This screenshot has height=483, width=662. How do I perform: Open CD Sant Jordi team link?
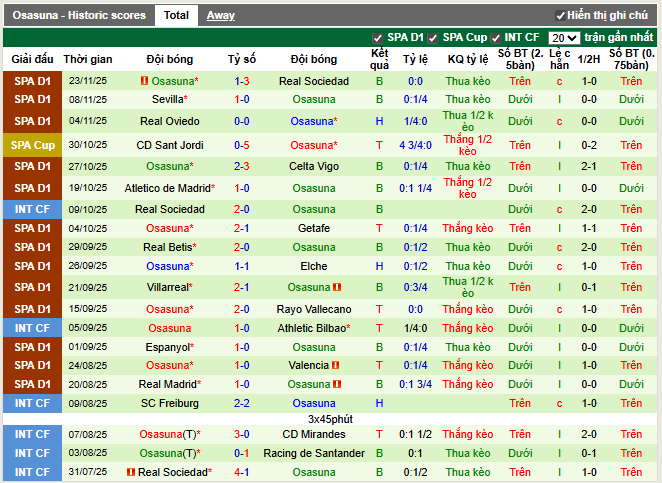click(x=170, y=145)
